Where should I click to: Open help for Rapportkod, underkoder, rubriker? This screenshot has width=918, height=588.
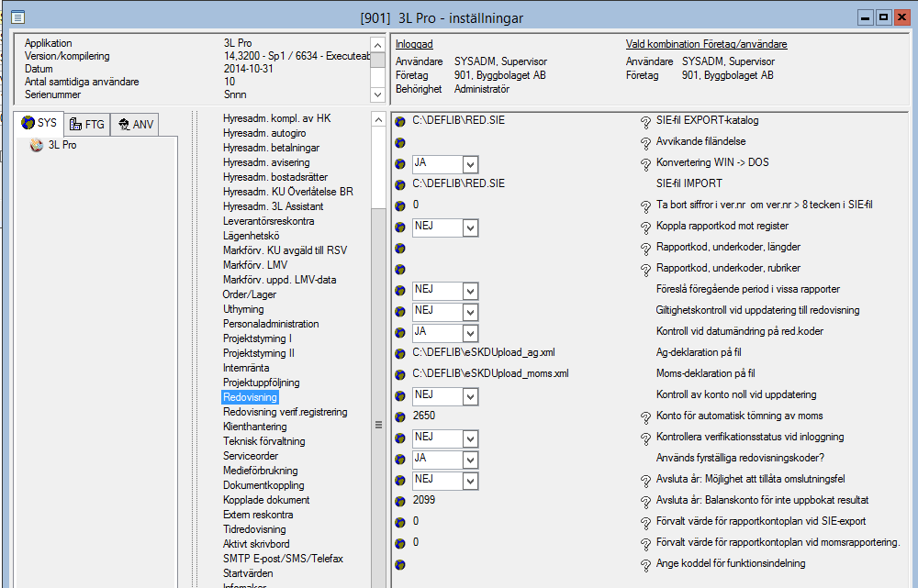pos(645,269)
